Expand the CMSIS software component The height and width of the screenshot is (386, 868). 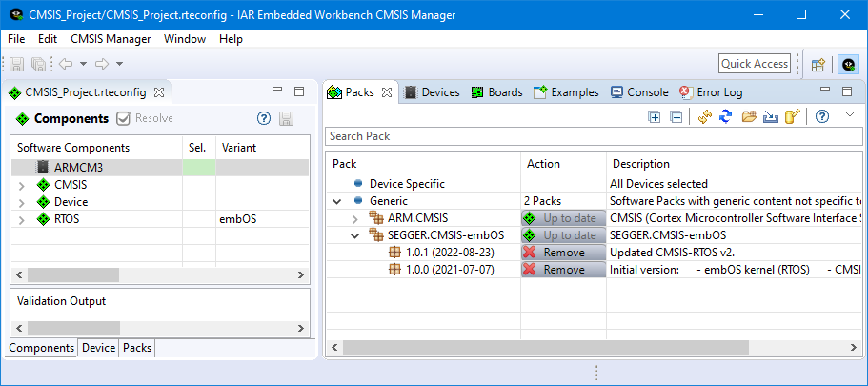[22, 185]
